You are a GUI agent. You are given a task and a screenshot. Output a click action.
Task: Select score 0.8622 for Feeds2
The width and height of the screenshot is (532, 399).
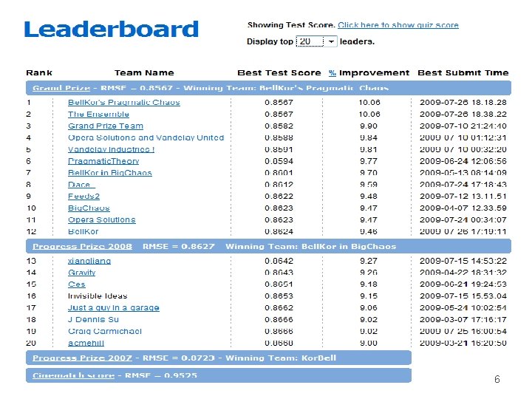coord(279,196)
